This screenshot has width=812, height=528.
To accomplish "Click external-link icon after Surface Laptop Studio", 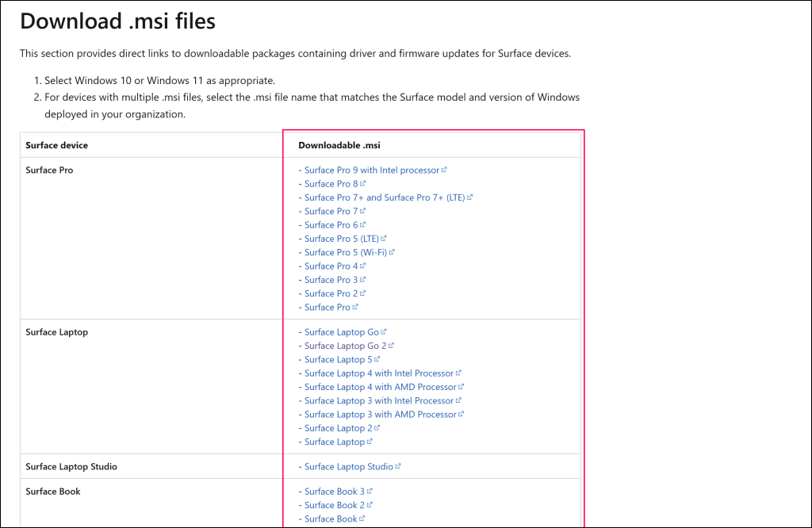I will (x=398, y=467).
